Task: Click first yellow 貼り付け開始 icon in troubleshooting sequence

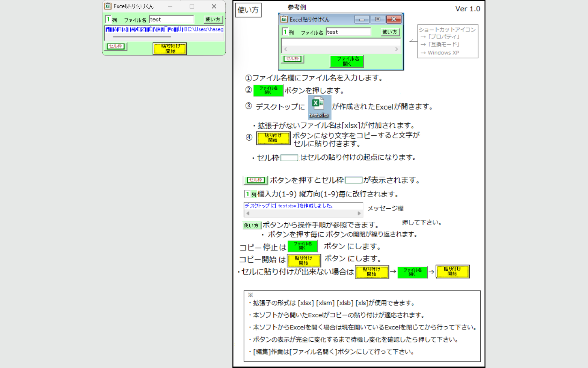Action: [x=372, y=272]
